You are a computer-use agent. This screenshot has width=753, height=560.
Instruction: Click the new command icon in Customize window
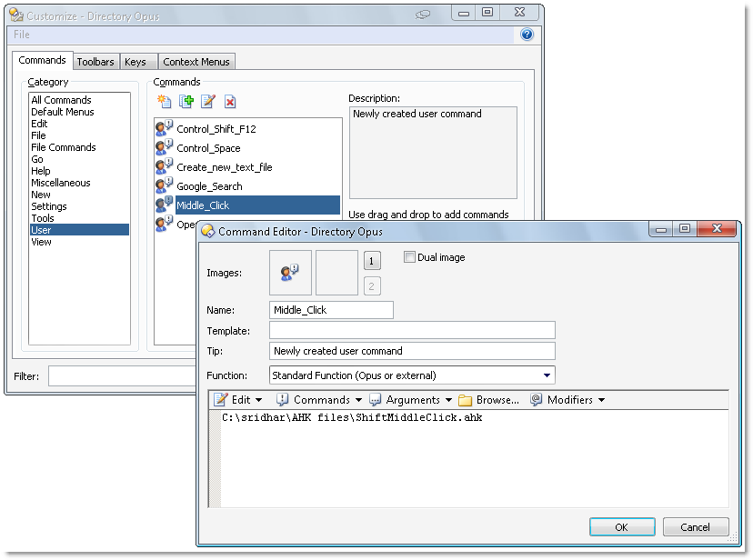[165, 101]
